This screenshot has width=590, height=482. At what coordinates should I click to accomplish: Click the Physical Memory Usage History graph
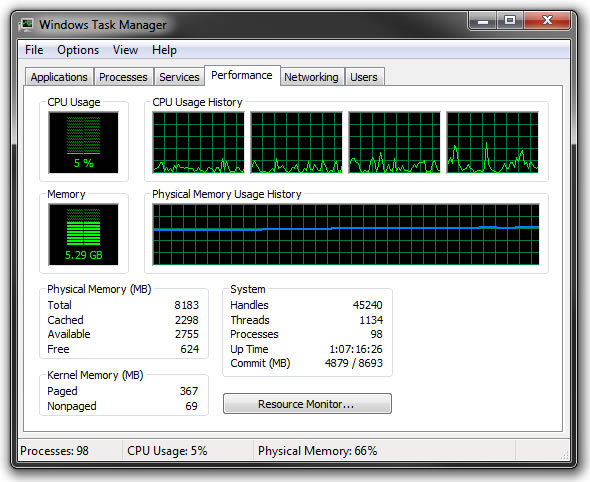(346, 235)
